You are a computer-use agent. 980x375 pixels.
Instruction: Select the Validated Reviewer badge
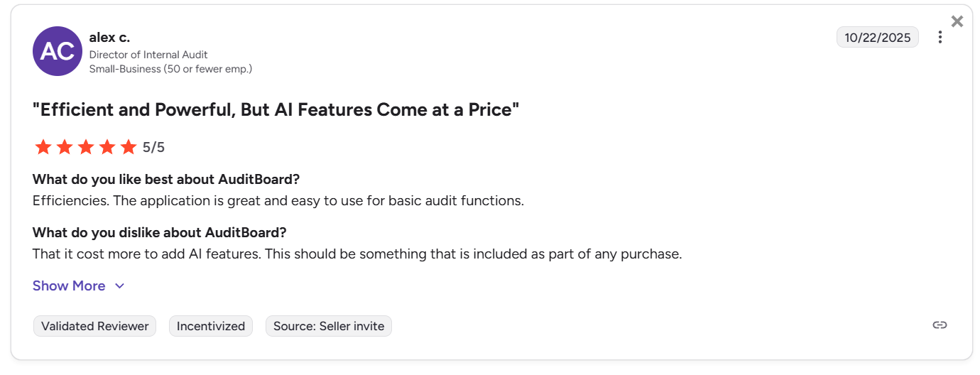(94, 326)
